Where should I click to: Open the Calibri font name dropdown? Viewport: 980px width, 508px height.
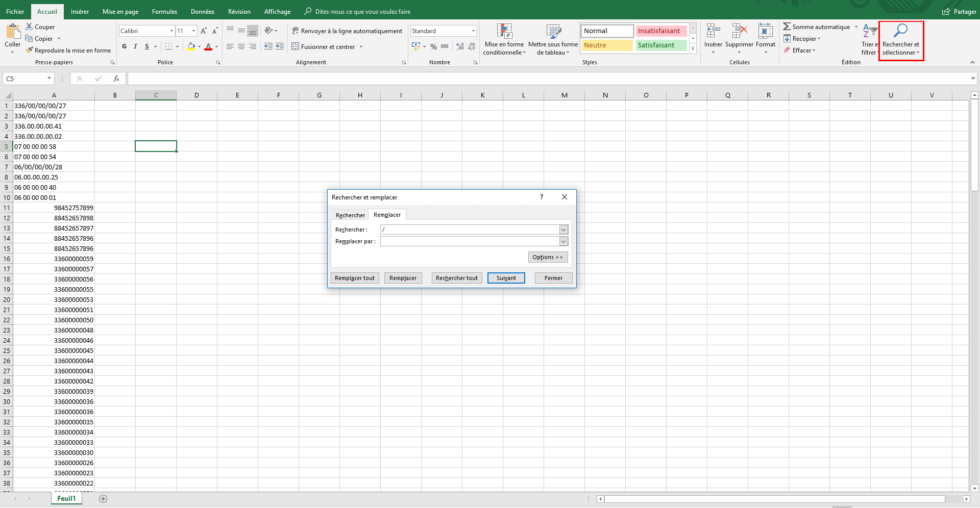[171, 31]
